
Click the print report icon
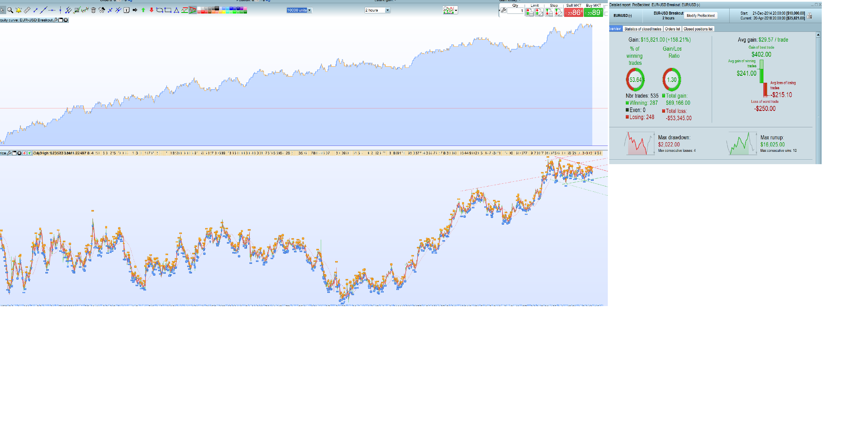(x=809, y=16)
